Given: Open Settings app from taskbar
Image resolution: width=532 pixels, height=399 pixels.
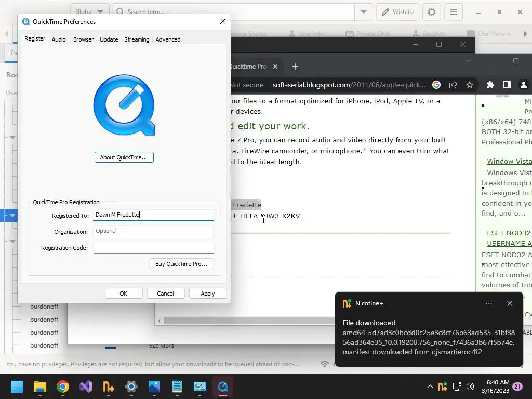Looking at the screenshot, I should coord(131,387).
